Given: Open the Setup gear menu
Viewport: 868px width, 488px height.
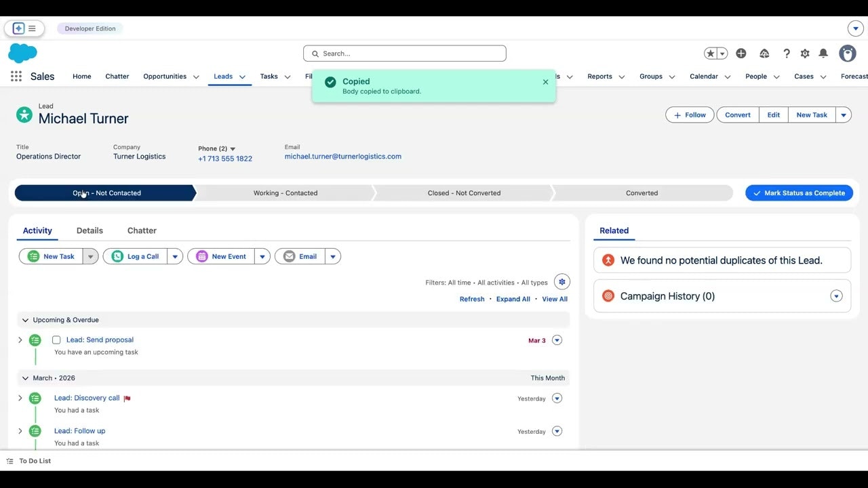Looking at the screenshot, I should point(804,53).
